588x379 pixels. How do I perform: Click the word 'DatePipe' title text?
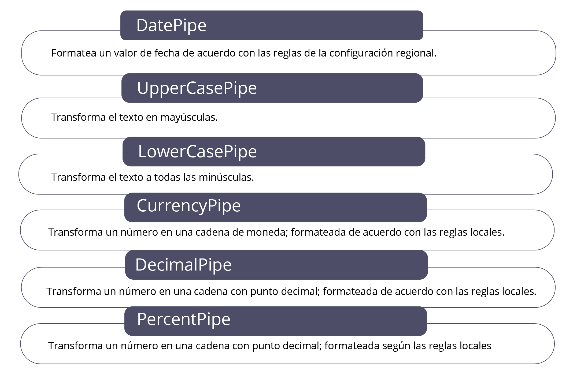(x=171, y=26)
